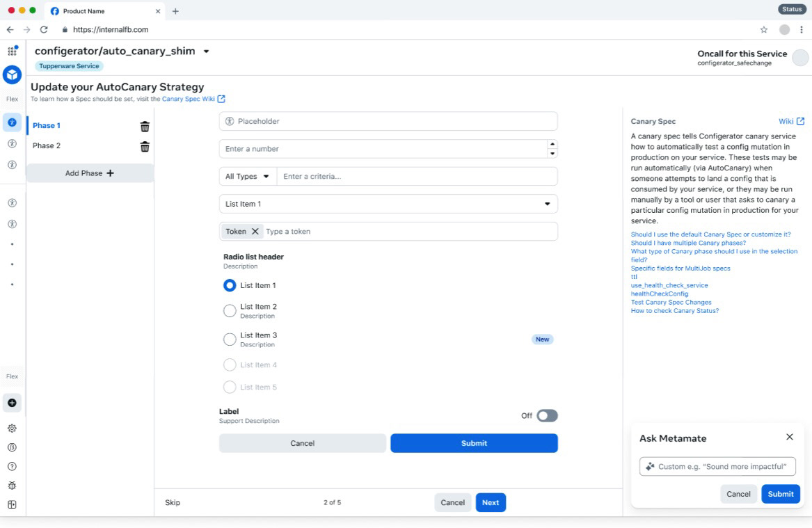Click the black plus circle sidebar icon
The width and height of the screenshot is (812, 528).
click(12, 403)
